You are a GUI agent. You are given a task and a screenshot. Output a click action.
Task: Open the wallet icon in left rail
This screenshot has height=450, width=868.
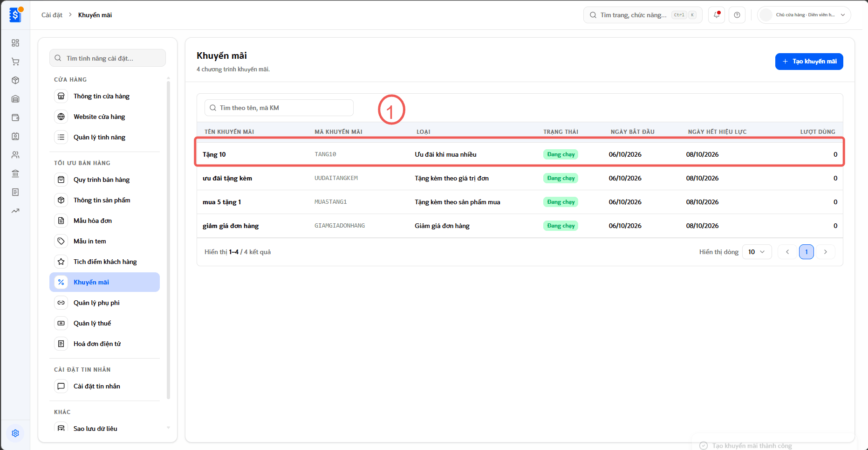[15, 118]
